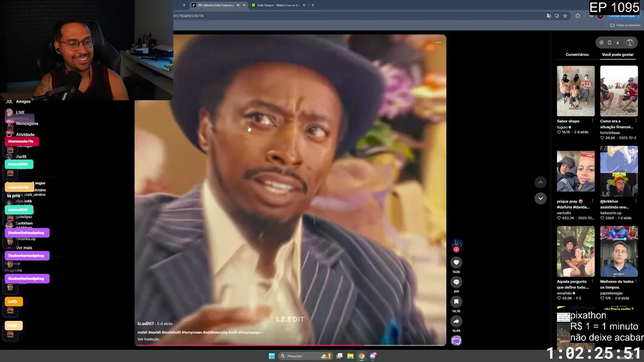The width and height of the screenshot is (644, 362).
Task: Click the translate page icon in address bar
Action: [548, 16]
